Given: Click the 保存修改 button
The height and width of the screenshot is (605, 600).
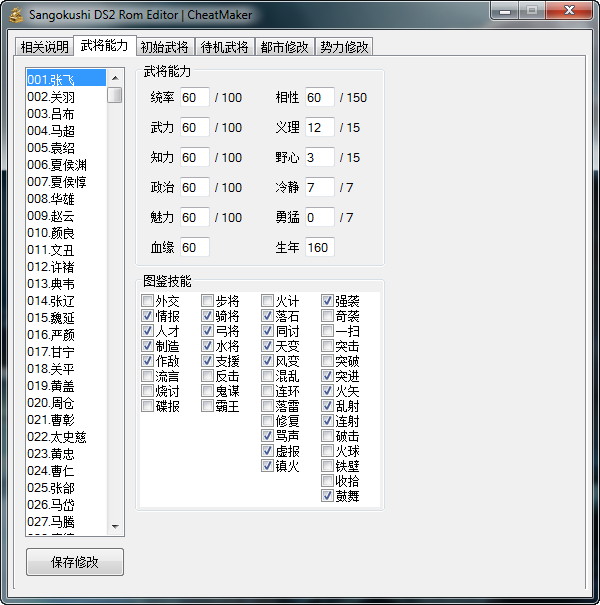Looking at the screenshot, I should [x=75, y=561].
